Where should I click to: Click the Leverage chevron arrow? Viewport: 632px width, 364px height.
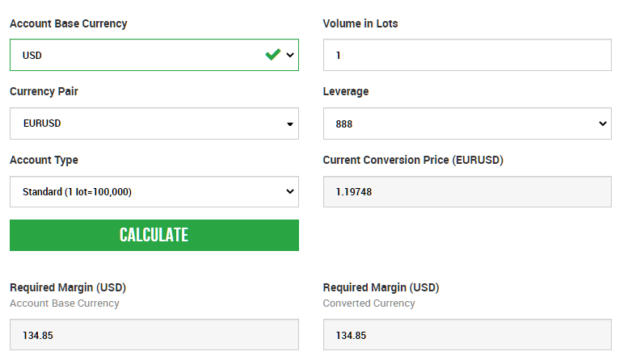coord(603,123)
